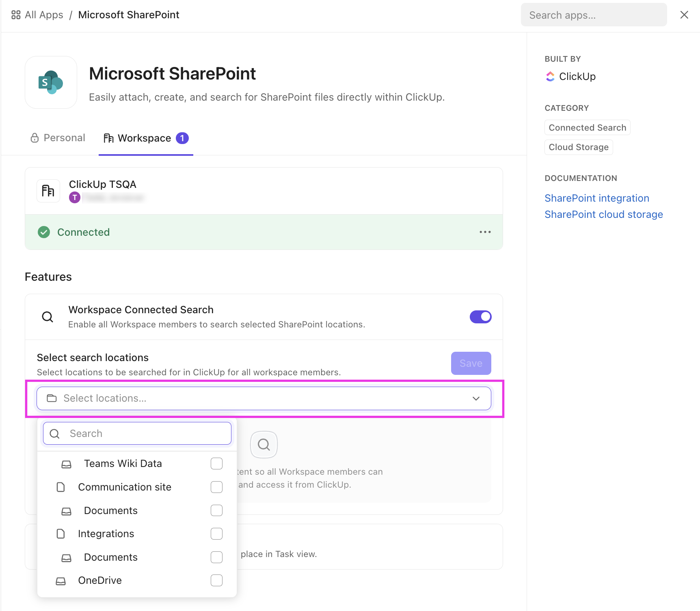Image resolution: width=700 pixels, height=611 pixels.
Task: Click the Microsoft SharePoint logo icon
Action: 51,82
